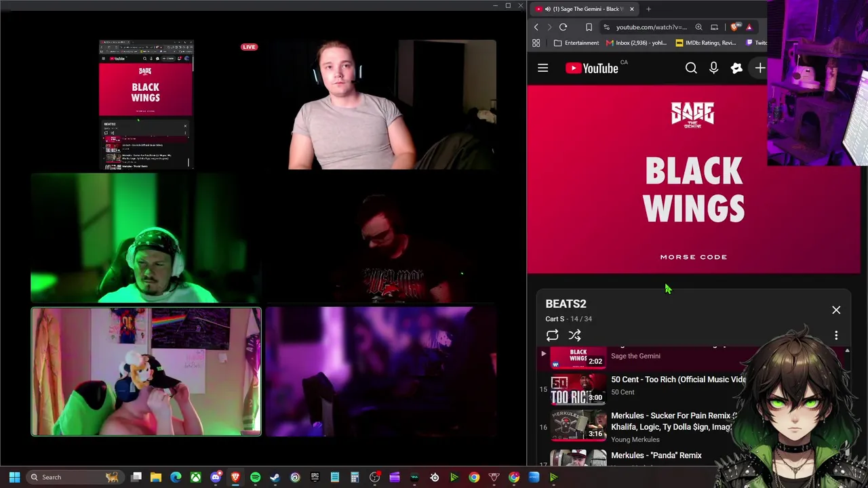Screen dimensions: 868x488
Task: Click playlist scrollbar up arrow
Action: (x=847, y=350)
